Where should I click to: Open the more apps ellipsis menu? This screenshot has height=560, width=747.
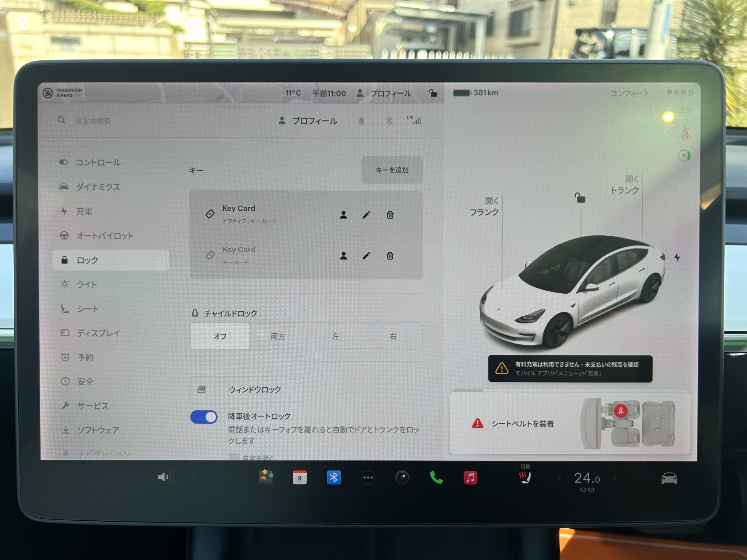coord(368,478)
